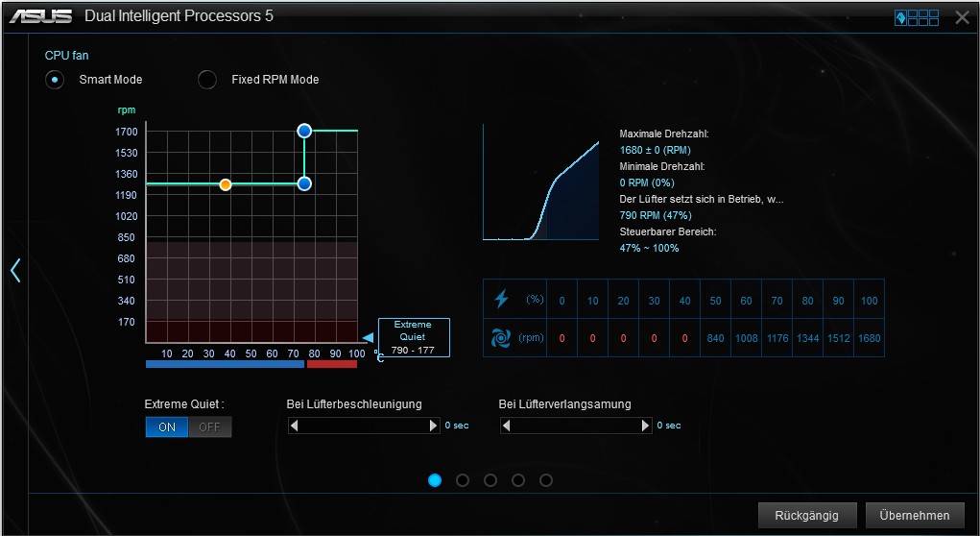Viewport: 980px width, 536px height.
Task: Click the Maximale Drehzahl label
Action: point(664,134)
